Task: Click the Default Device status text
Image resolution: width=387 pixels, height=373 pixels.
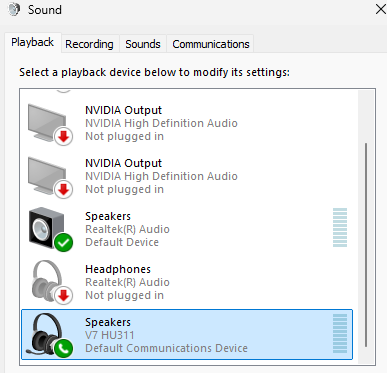Action: (x=122, y=242)
